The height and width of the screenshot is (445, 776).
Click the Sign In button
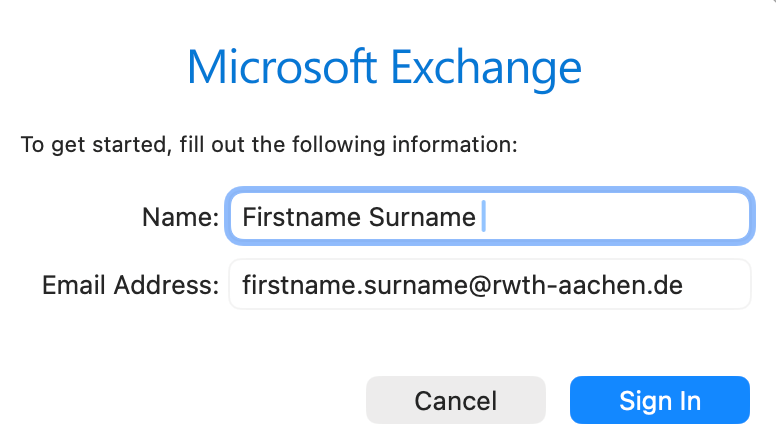pos(660,400)
